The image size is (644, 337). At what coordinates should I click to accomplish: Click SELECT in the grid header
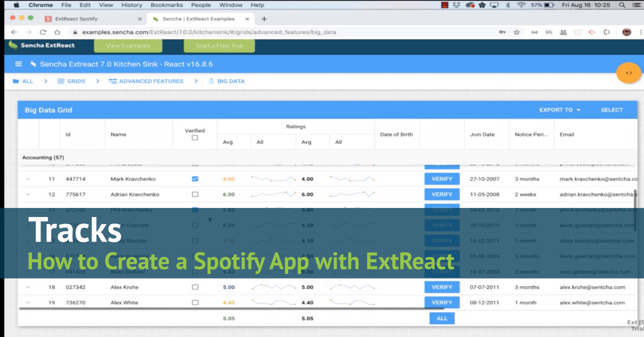point(612,110)
